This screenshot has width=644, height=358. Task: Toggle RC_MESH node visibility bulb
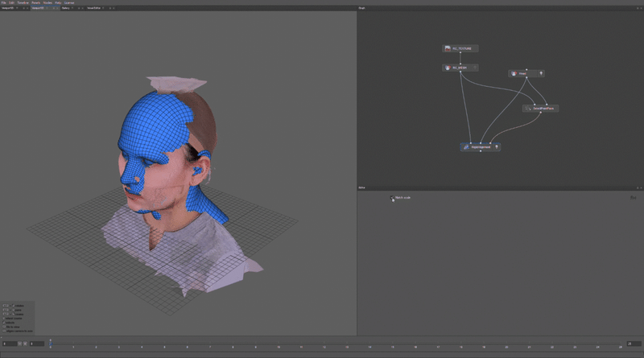[x=475, y=68]
